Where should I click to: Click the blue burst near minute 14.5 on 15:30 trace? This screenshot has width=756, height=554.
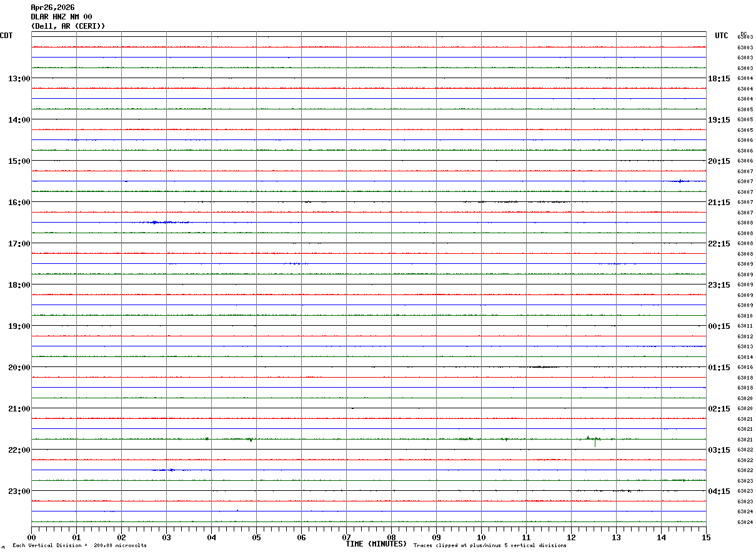pos(680,181)
